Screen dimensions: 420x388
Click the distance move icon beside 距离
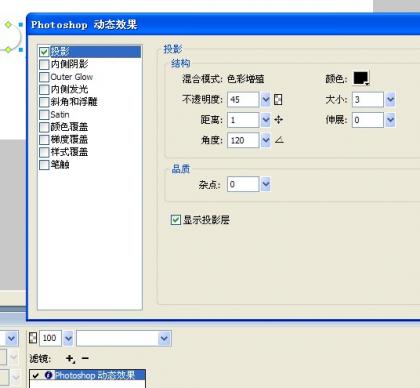(x=279, y=120)
